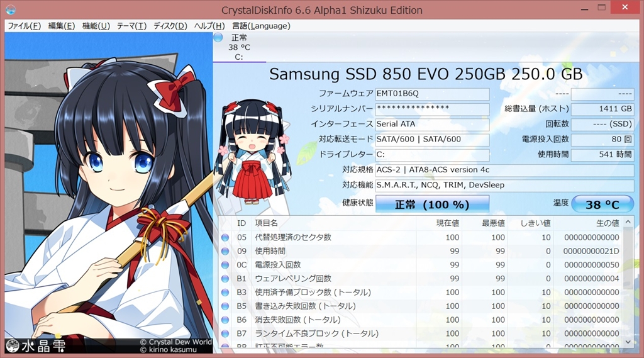This screenshot has height=358, width=644.
Task: Click the 最悪値 column header
Action: (x=485, y=223)
